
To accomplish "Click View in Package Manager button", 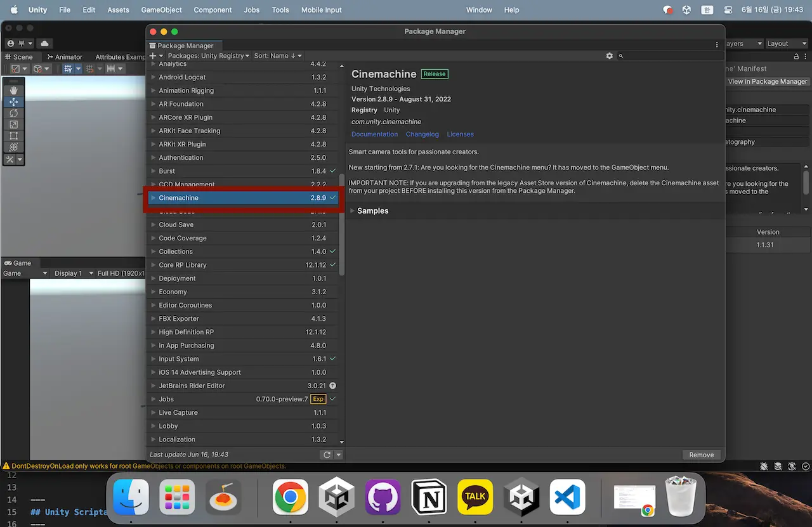I will 768,81.
